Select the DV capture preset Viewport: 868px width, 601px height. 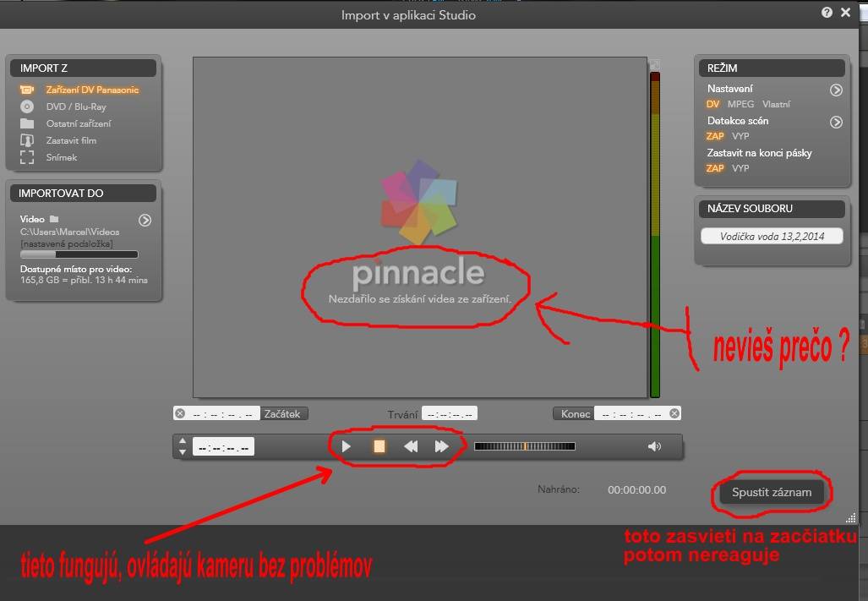tap(713, 104)
